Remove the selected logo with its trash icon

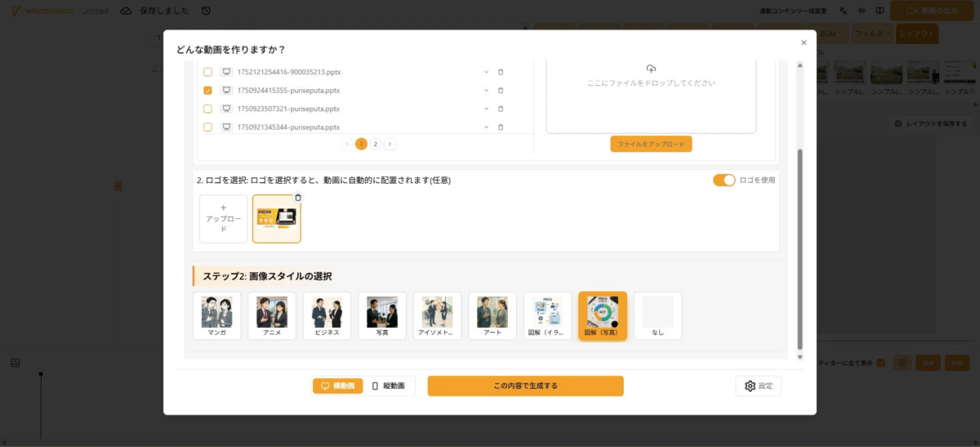[x=297, y=198]
